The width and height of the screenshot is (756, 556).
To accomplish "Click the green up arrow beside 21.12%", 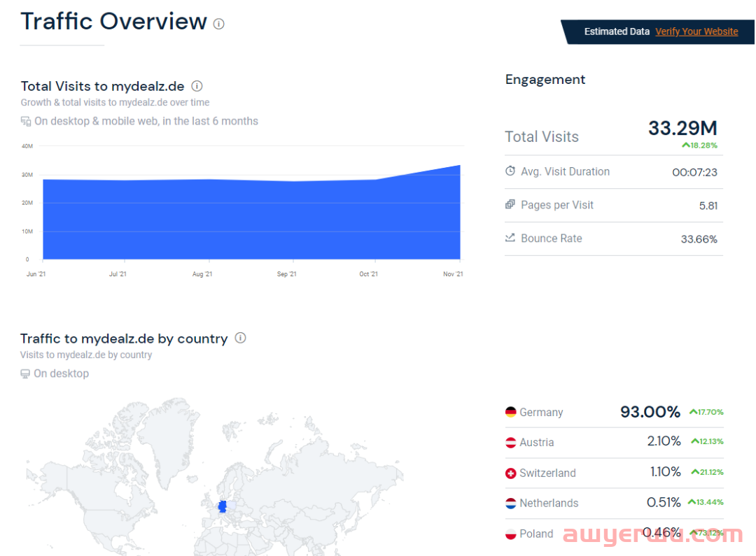I will pos(695,472).
